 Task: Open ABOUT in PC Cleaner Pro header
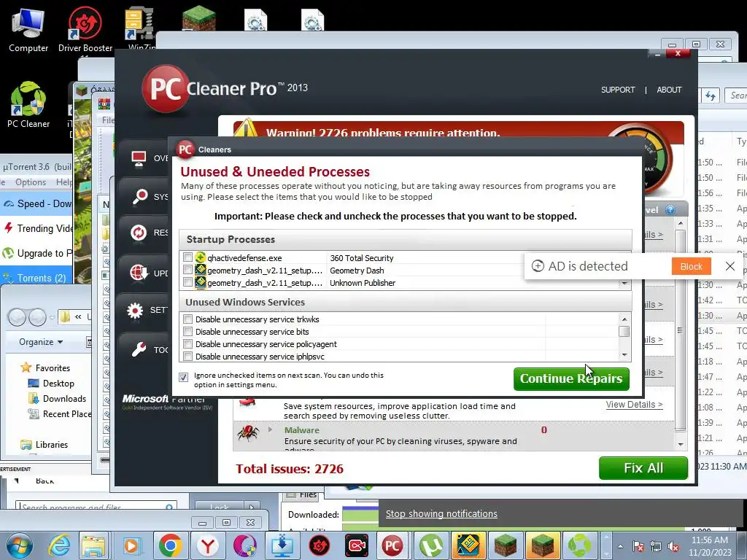click(x=669, y=90)
